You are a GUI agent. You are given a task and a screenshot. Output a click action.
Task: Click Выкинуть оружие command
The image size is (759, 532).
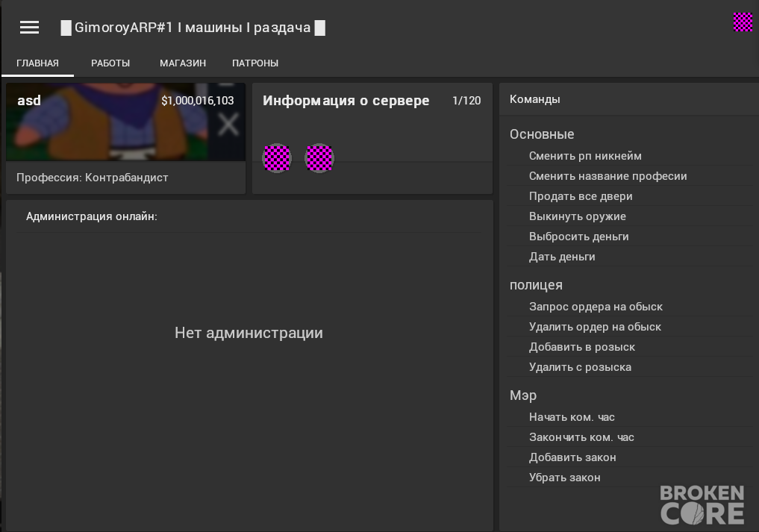point(630,216)
